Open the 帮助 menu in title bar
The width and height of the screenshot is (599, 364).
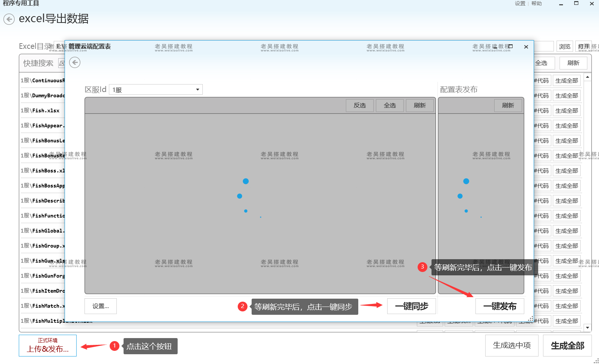coord(537,4)
